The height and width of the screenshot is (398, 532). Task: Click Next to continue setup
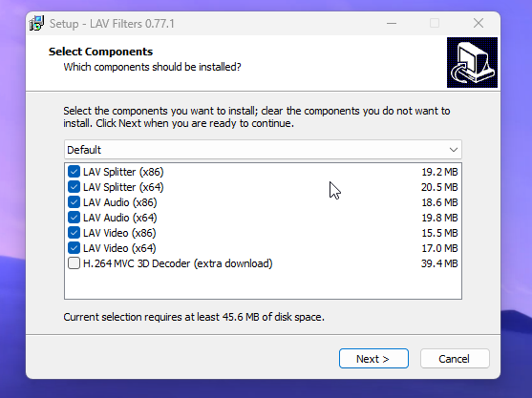tap(373, 358)
